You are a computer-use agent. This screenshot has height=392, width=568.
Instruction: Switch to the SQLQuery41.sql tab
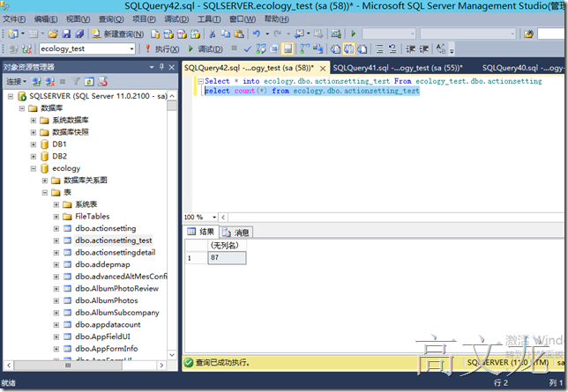click(x=398, y=68)
